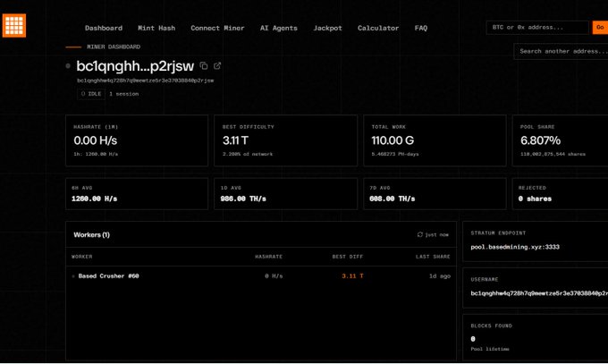Copy the miner address with copy icon
The image size is (608, 364).
204,66
